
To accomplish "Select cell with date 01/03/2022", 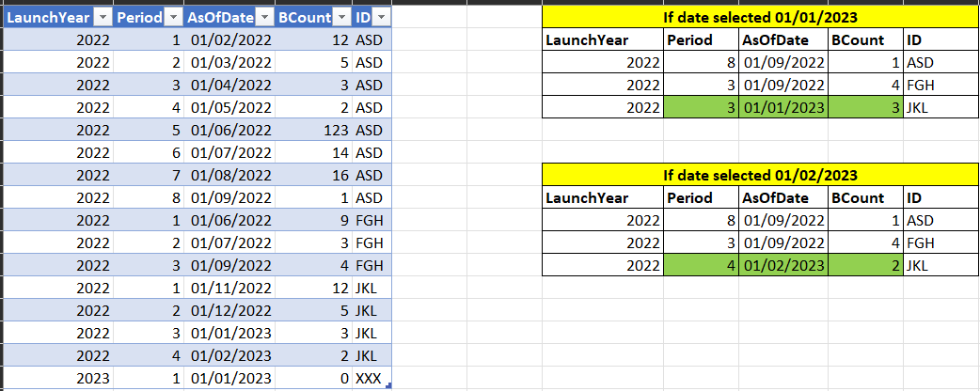I will click(x=229, y=62).
